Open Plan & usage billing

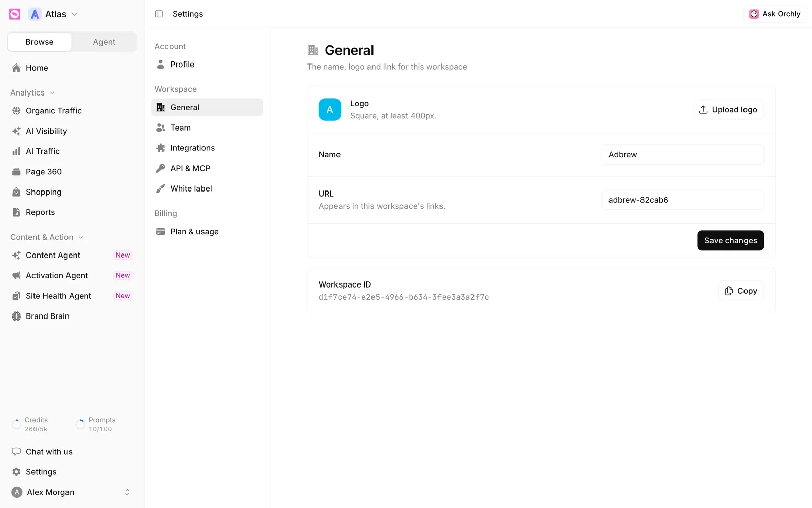point(207,232)
